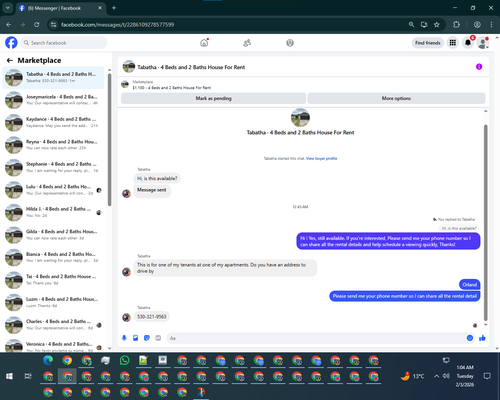
Task: Click the 'Orland' sent message bubble
Action: 470,284
